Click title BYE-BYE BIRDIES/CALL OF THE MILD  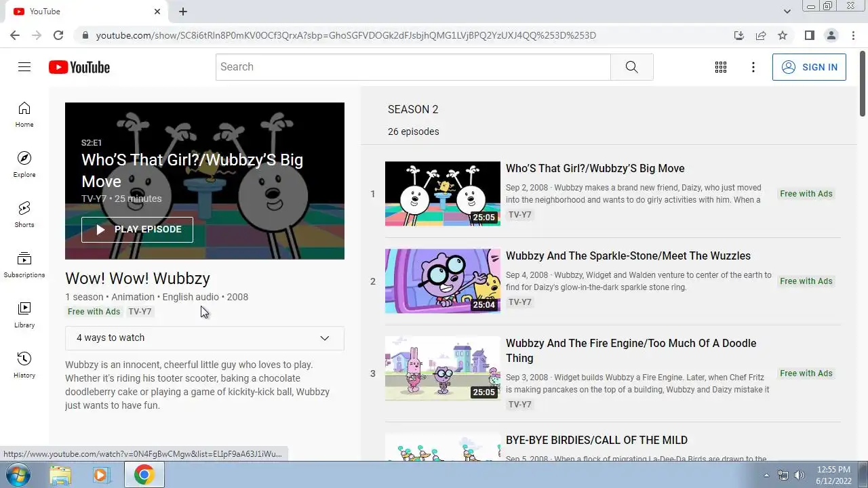597,440
